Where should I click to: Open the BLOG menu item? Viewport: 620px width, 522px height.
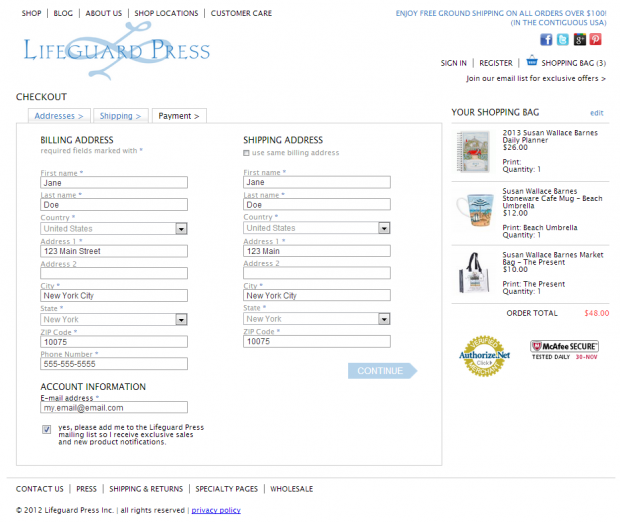tap(63, 13)
